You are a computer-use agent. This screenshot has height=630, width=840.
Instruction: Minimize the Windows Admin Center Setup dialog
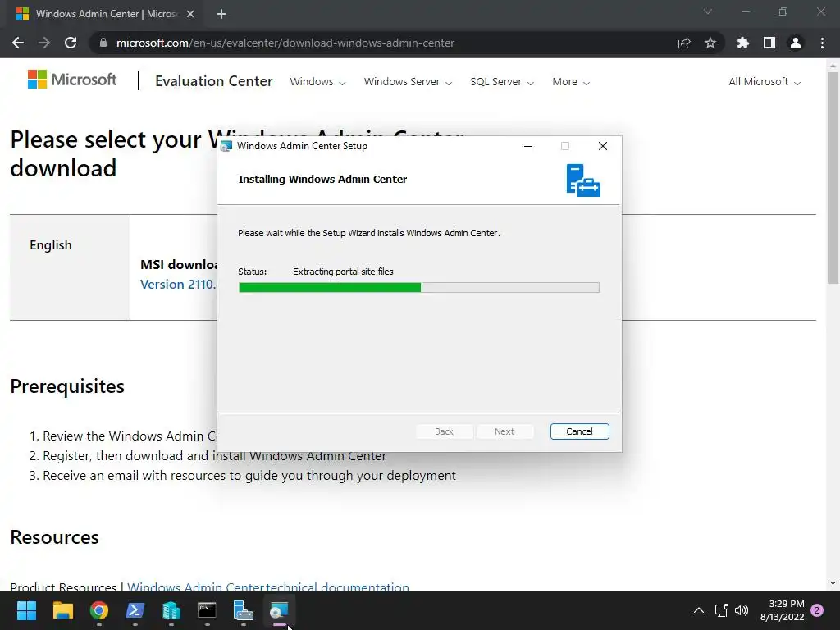528,146
